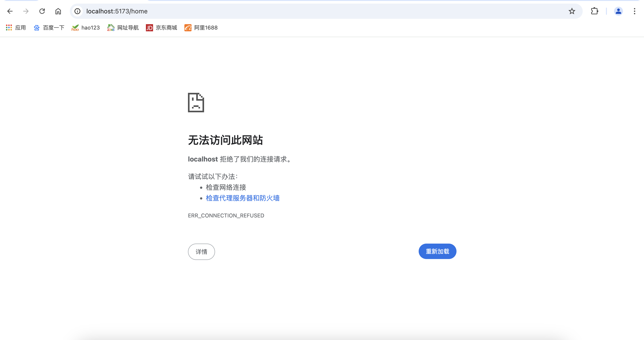Open the 应用 apps bookmark

point(16,28)
